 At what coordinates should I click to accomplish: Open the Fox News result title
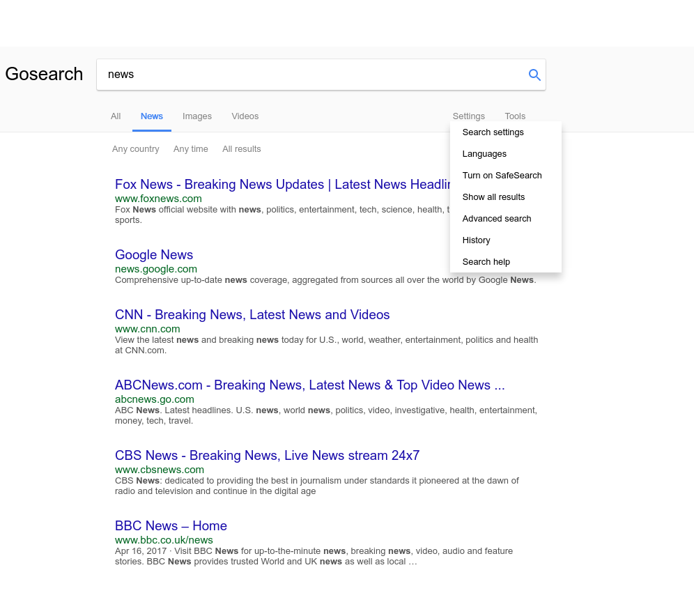coord(282,185)
